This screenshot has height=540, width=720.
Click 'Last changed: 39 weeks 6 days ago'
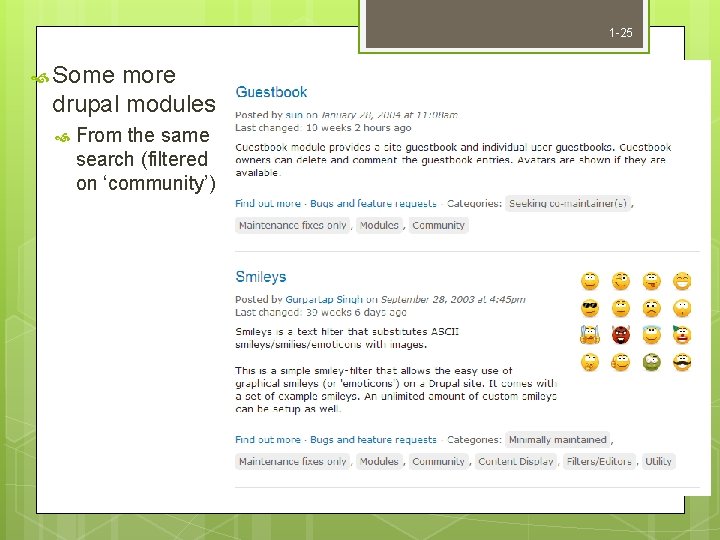tap(321, 312)
